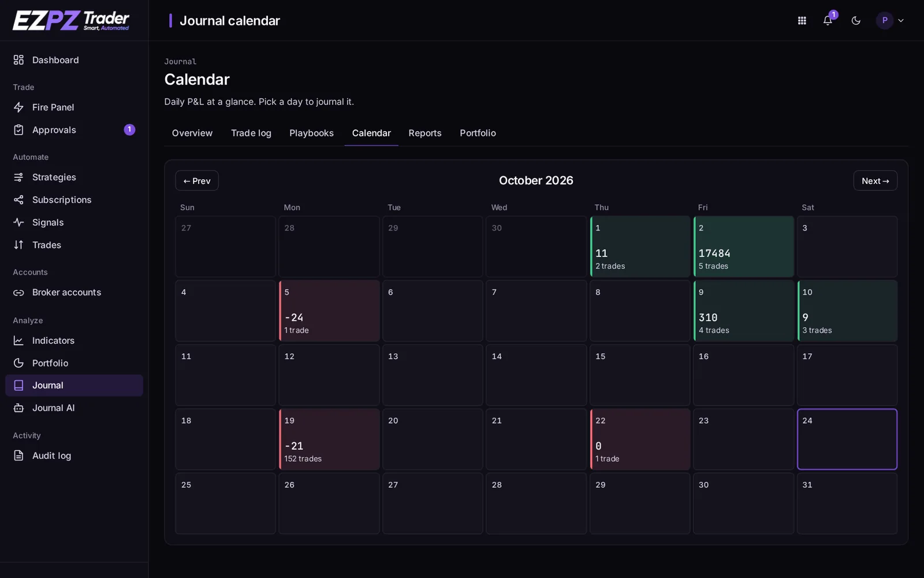Click the Fire Panel lightning icon
924x578 pixels.
pyautogui.click(x=18, y=107)
